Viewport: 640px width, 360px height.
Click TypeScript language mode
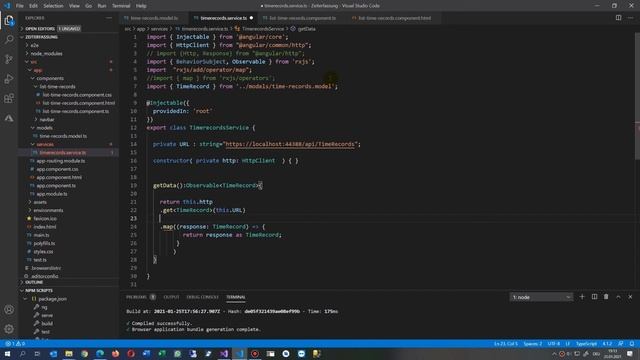586,344
